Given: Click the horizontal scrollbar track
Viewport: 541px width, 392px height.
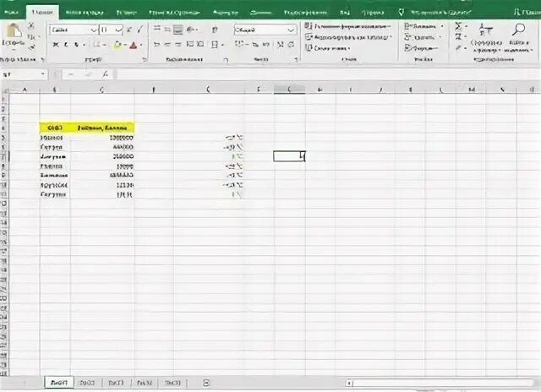Looking at the screenshot, I should tap(443, 383).
